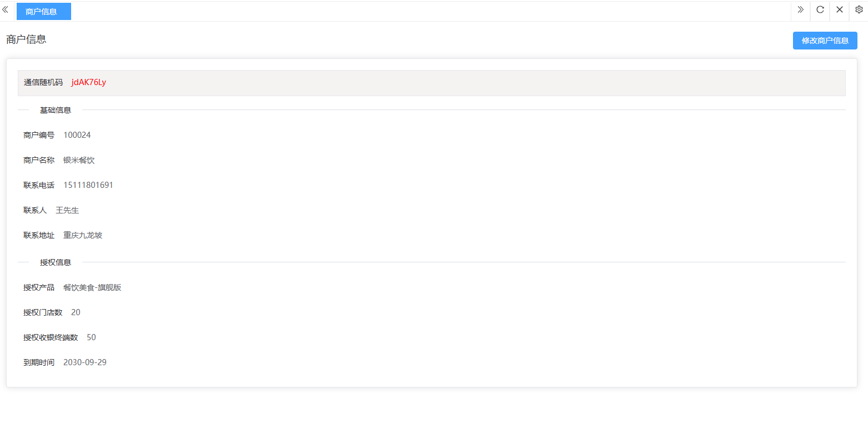Click the 授权门店数 label
Screen dimensions: 868x423
[x=43, y=312]
